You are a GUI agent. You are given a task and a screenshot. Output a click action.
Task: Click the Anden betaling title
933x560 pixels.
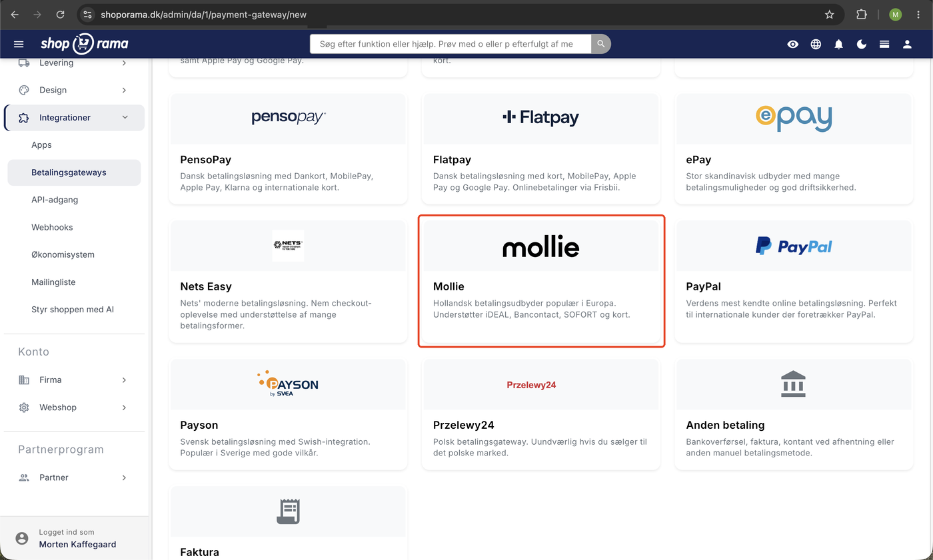click(725, 425)
